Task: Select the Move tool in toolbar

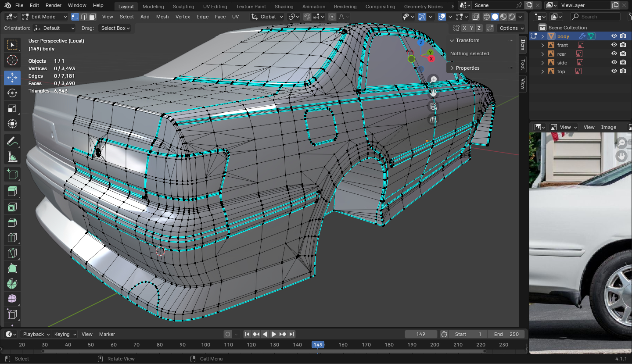Action: pos(12,78)
